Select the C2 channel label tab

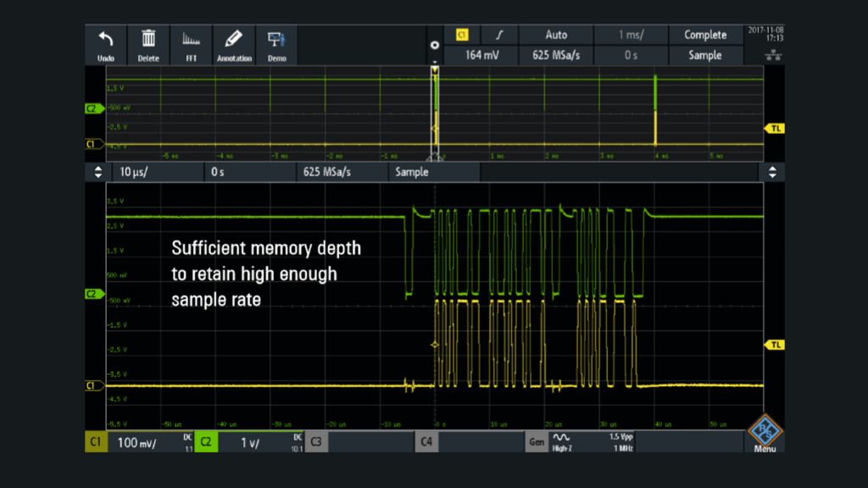tap(206, 441)
